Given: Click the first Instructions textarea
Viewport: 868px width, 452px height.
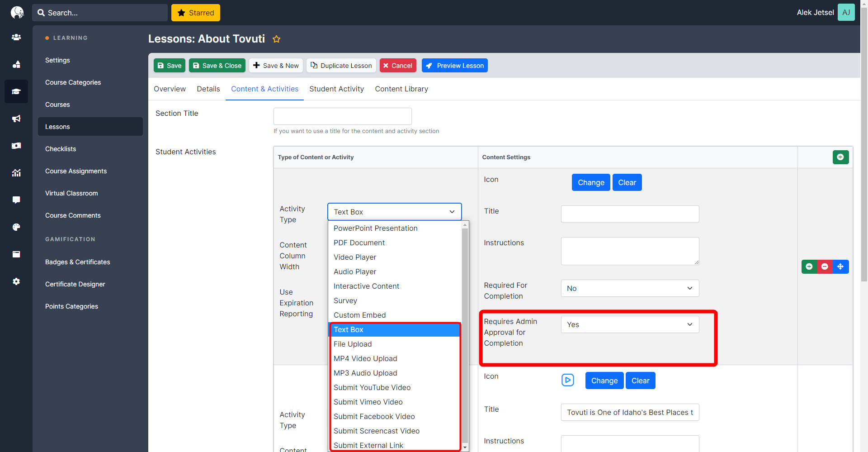Looking at the screenshot, I should pos(630,251).
